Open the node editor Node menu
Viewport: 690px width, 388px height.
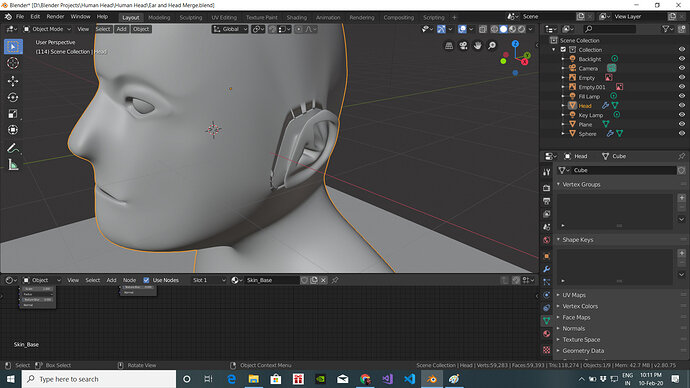[x=129, y=280]
